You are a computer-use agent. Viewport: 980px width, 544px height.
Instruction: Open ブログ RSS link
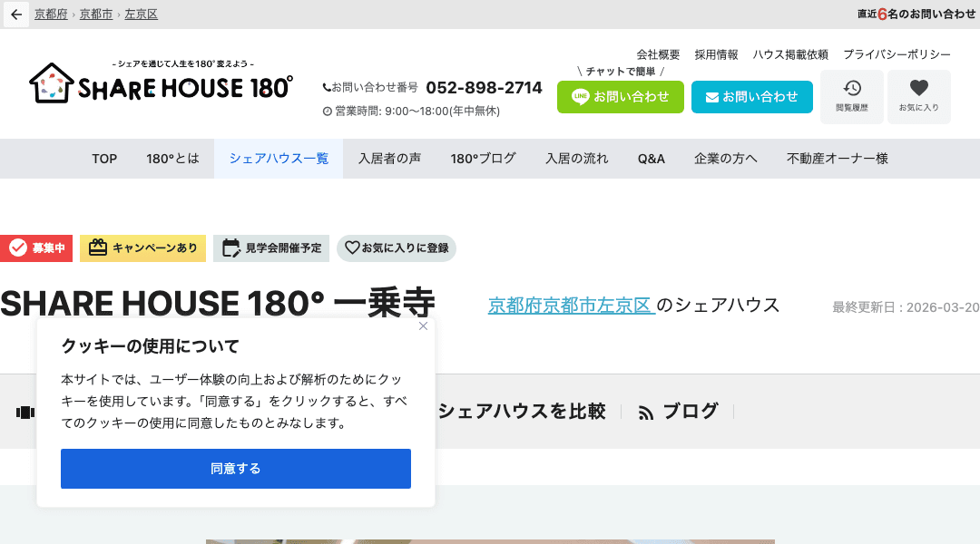tap(678, 412)
